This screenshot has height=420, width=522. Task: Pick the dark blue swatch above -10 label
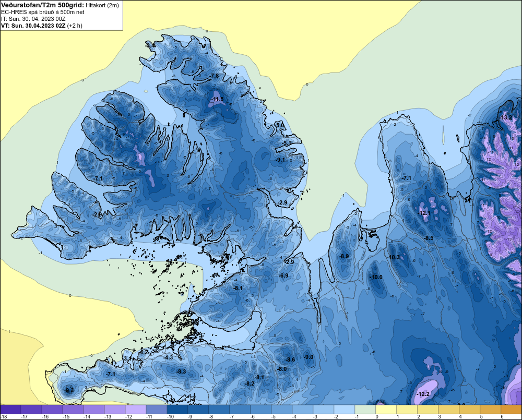[x=177, y=410]
